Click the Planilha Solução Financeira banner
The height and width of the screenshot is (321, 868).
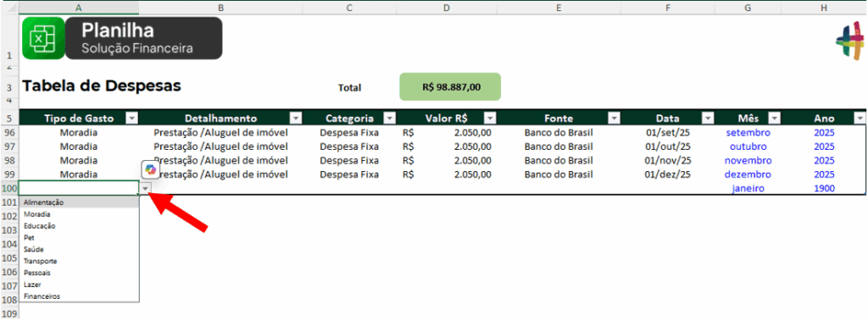143,38
